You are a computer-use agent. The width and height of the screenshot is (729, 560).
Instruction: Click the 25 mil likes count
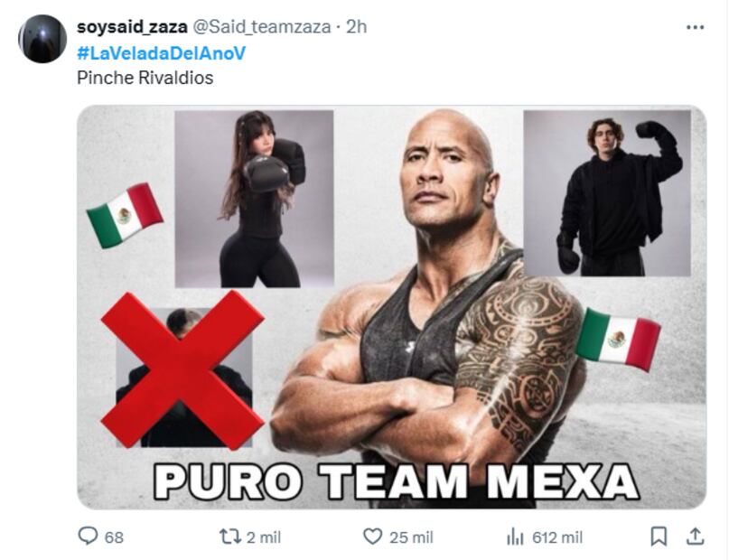click(x=411, y=537)
